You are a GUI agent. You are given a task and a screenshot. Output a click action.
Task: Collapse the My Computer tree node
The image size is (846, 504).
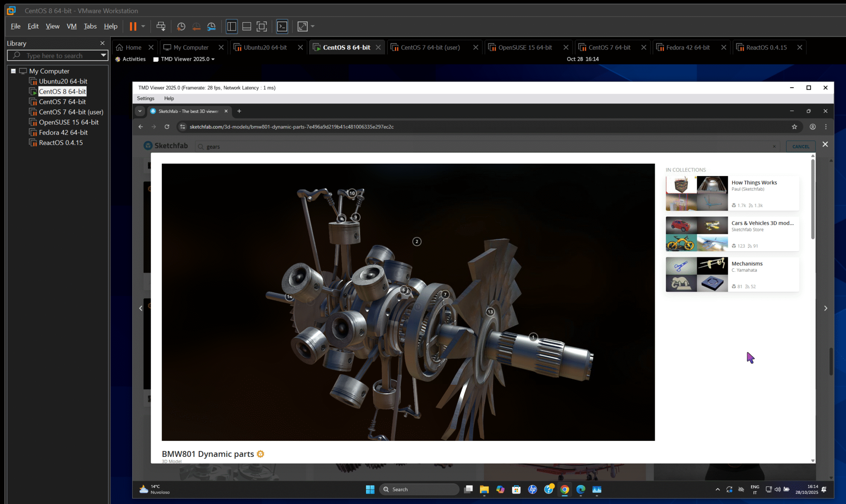[x=13, y=71]
